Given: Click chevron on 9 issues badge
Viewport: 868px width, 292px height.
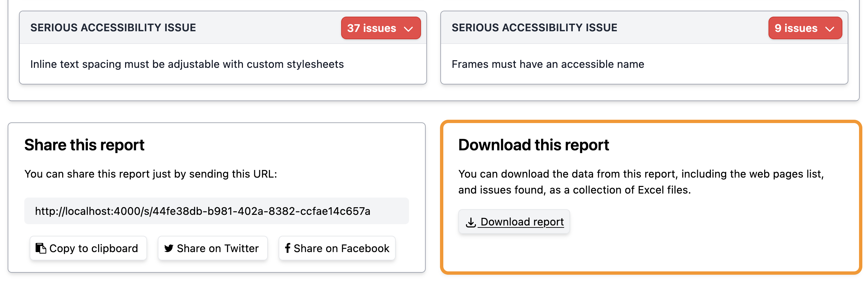Looking at the screenshot, I should point(830,29).
